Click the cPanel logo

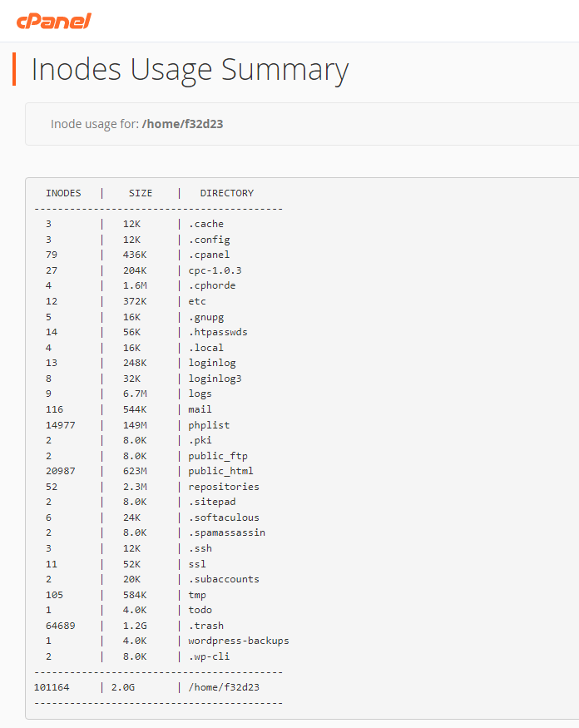(54, 22)
